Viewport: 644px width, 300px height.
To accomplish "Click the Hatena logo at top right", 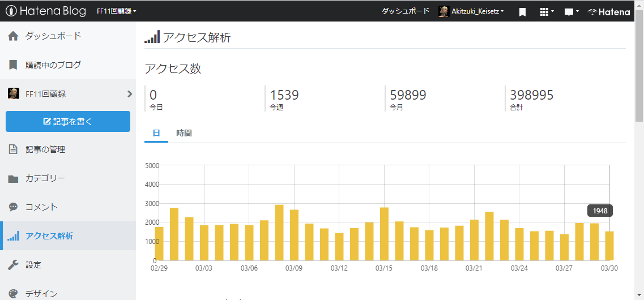I will point(609,12).
